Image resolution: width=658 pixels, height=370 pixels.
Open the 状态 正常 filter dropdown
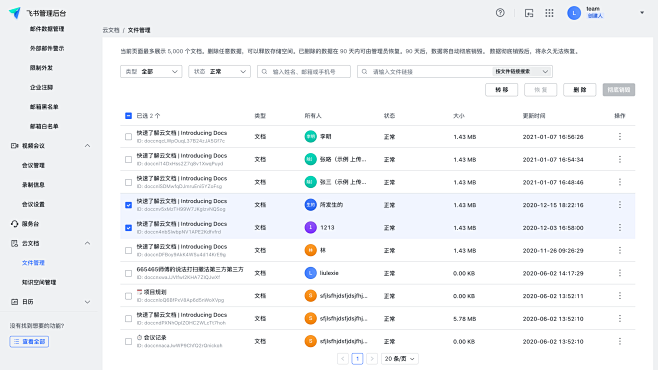pyautogui.click(x=219, y=72)
